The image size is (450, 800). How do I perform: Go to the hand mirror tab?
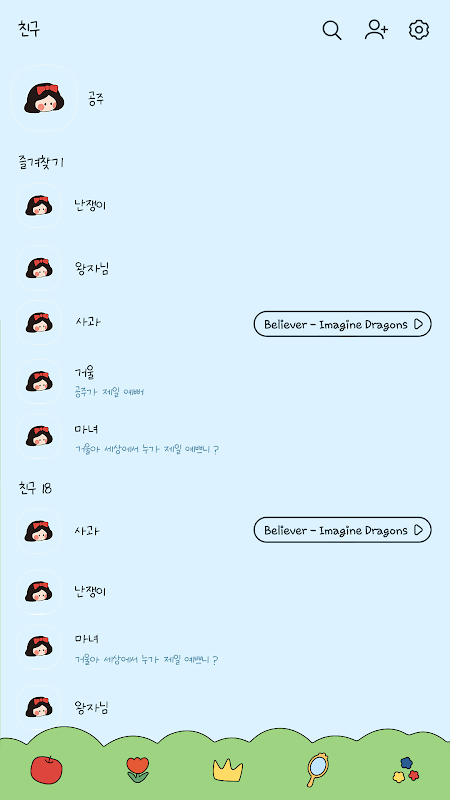[317, 769]
